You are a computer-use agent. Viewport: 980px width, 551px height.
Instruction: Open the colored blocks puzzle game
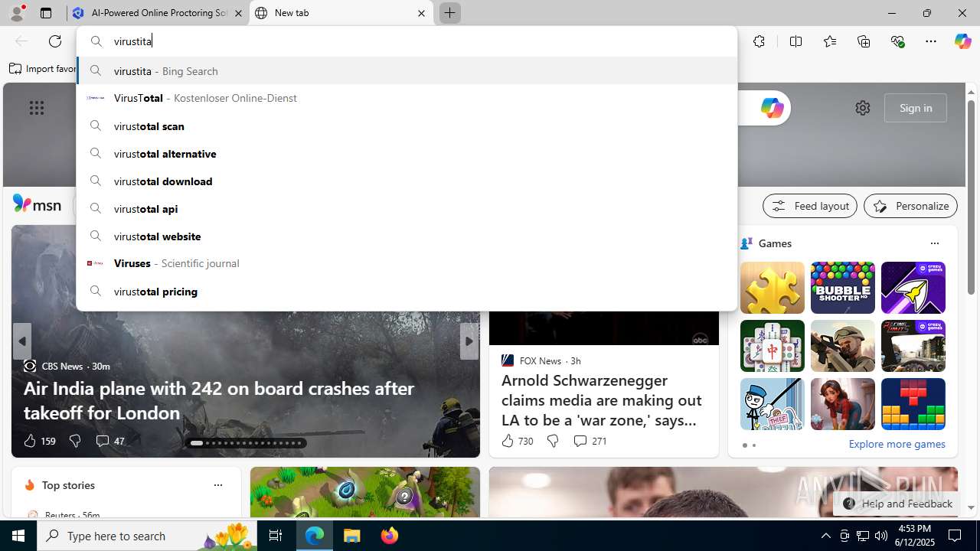pyautogui.click(x=913, y=404)
